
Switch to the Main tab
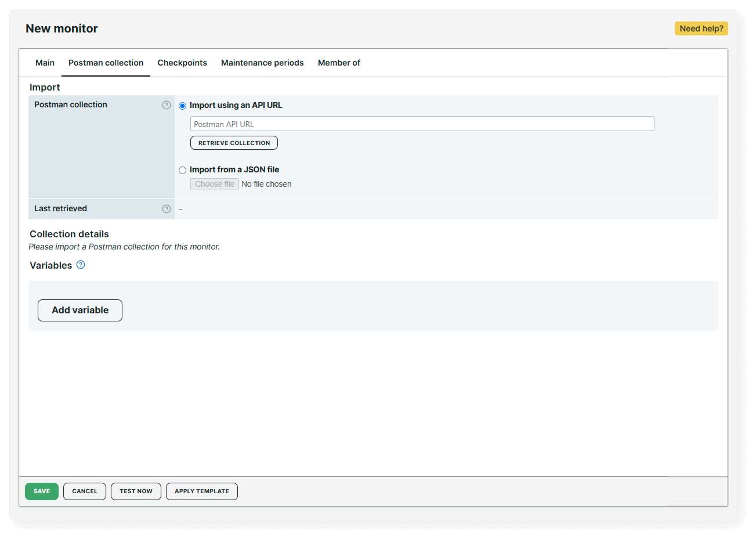point(45,62)
